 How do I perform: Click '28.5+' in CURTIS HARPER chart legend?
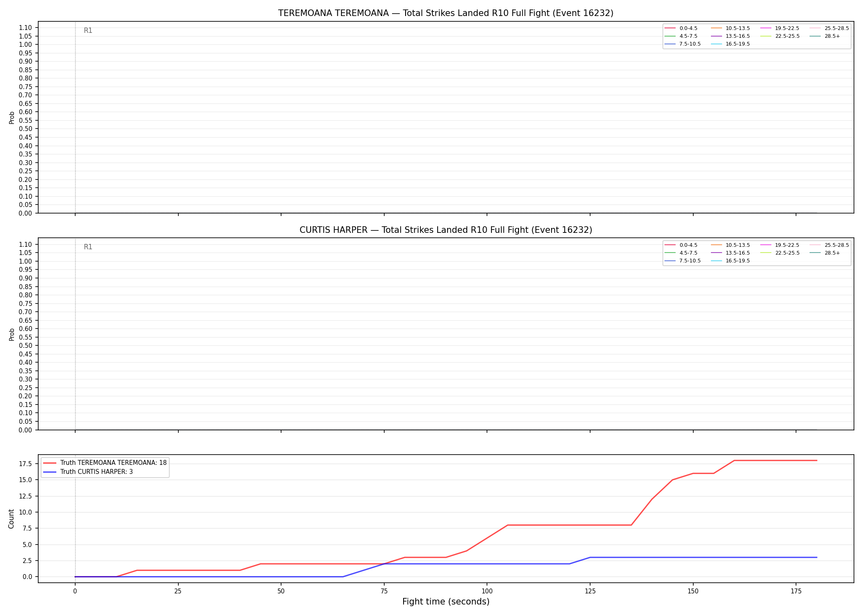(832, 253)
